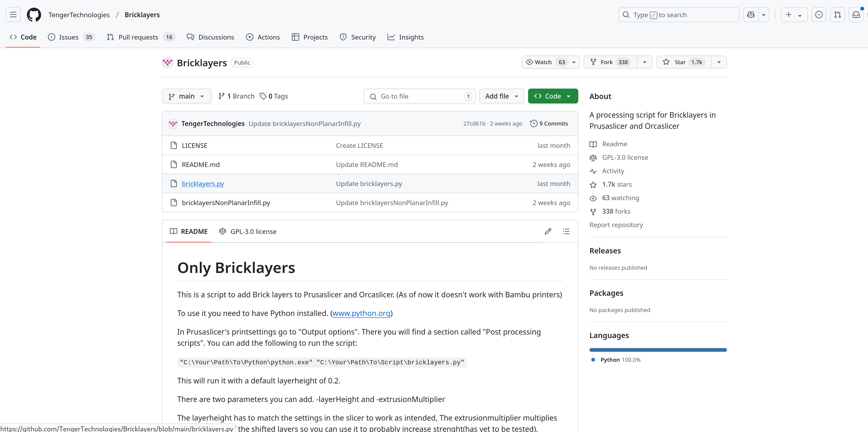This screenshot has width=868, height=432.
Task: Open the green Code clone dropdown
Action: coord(553,96)
